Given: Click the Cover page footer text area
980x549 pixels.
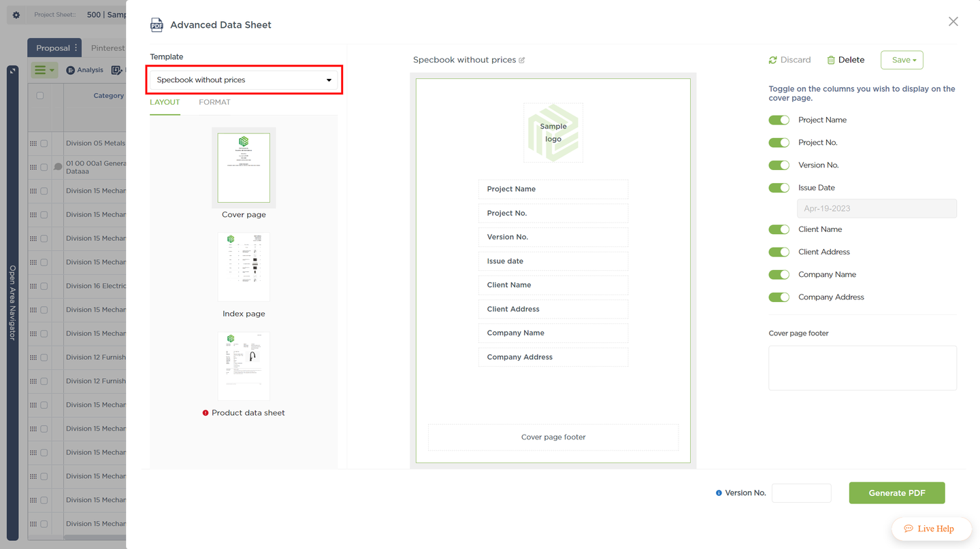Looking at the screenshot, I should click(863, 368).
